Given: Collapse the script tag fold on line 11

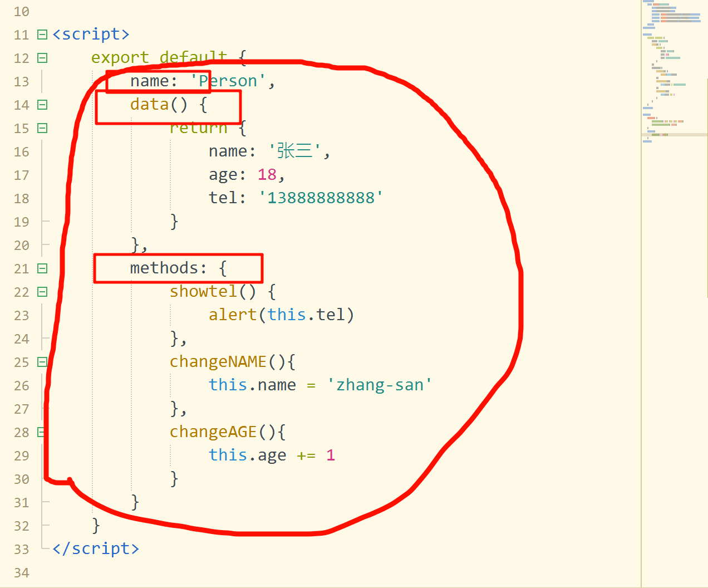Looking at the screenshot, I should (x=42, y=35).
